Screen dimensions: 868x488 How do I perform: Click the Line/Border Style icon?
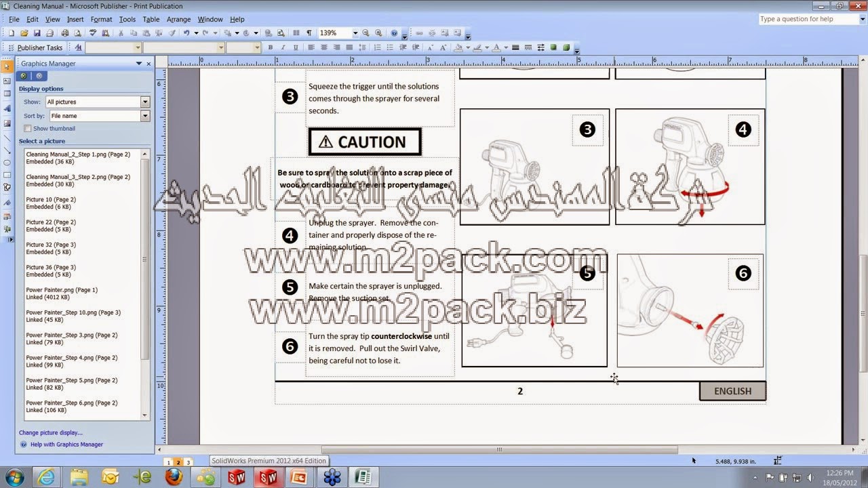(515, 47)
